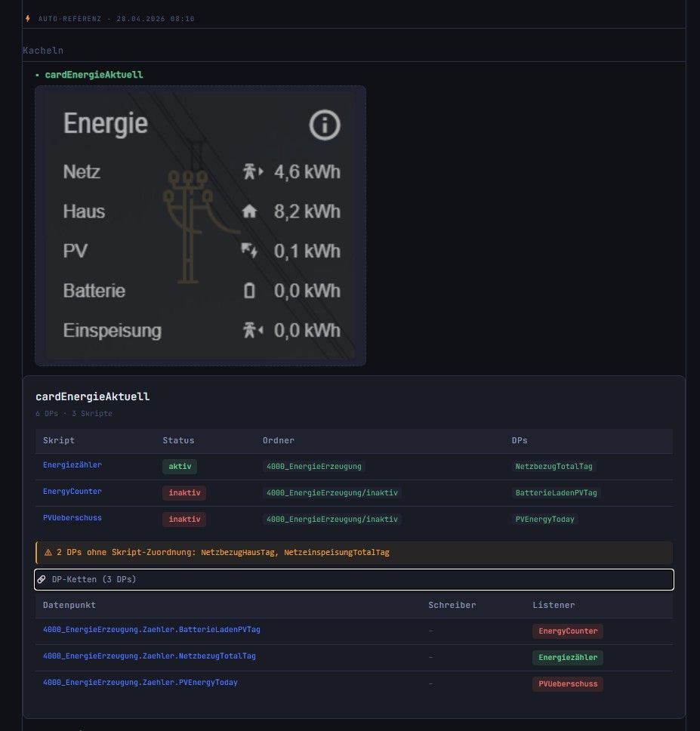
Task: Click the green Energiezähler listener badge
Action: pos(568,657)
